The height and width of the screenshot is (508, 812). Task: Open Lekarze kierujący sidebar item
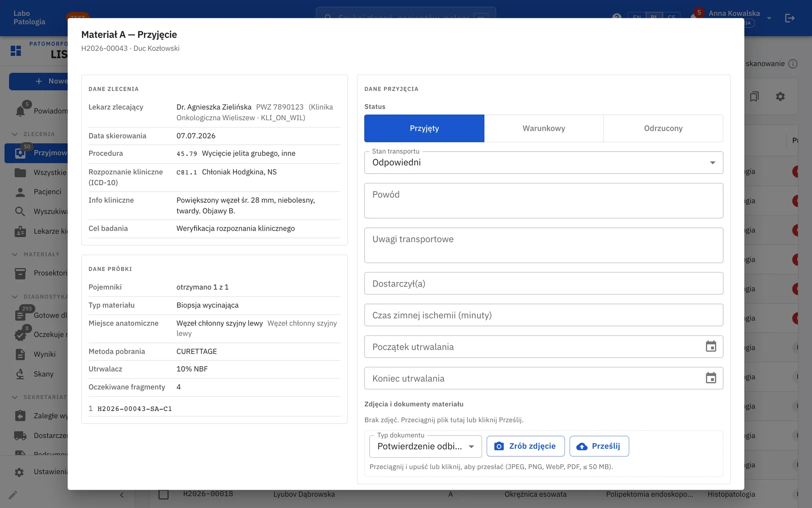(x=36, y=231)
